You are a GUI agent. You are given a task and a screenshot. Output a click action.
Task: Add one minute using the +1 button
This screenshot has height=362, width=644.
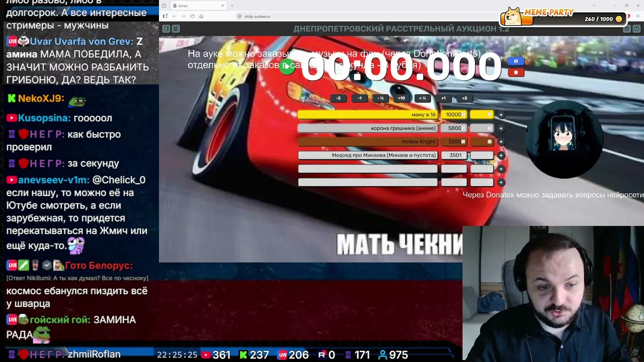click(x=443, y=99)
